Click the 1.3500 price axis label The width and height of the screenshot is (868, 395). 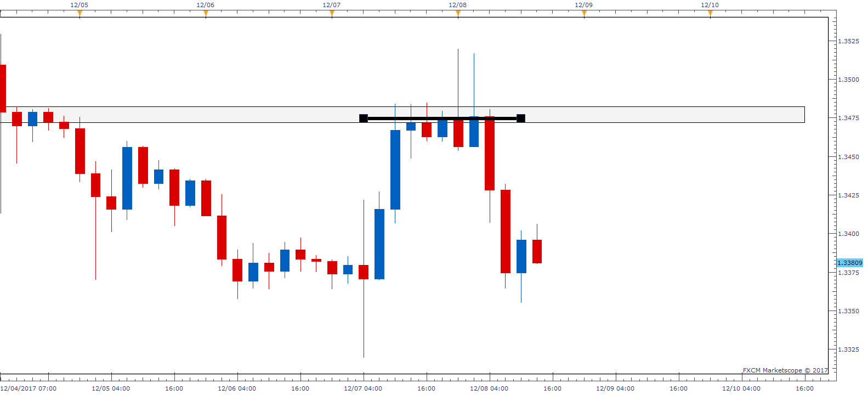[x=849, y=80]
